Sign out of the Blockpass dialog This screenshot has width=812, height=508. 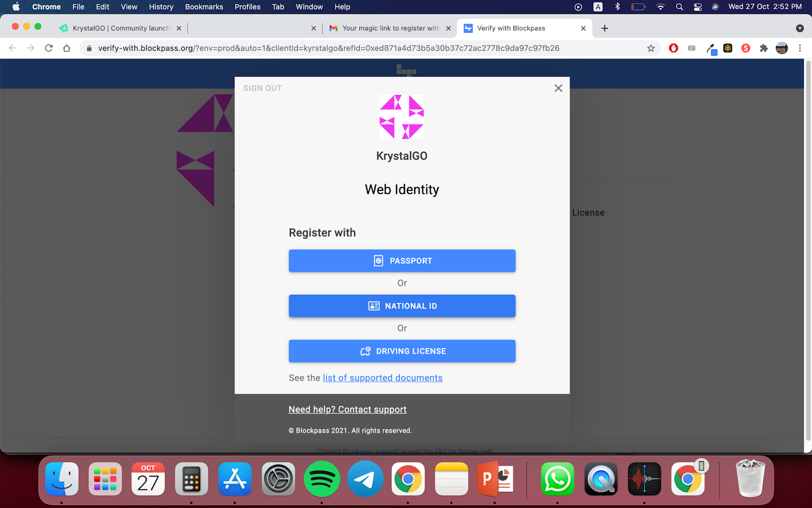262,88
